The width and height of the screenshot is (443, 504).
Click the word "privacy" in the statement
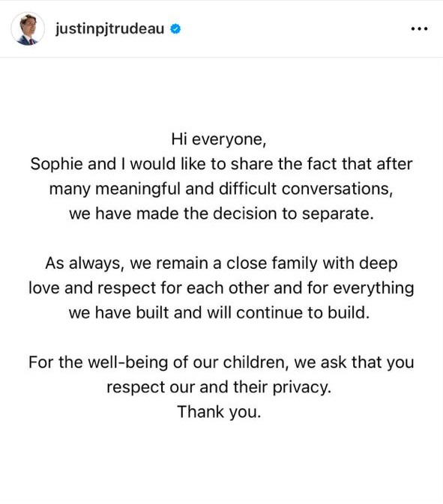[x=300, y=388]
